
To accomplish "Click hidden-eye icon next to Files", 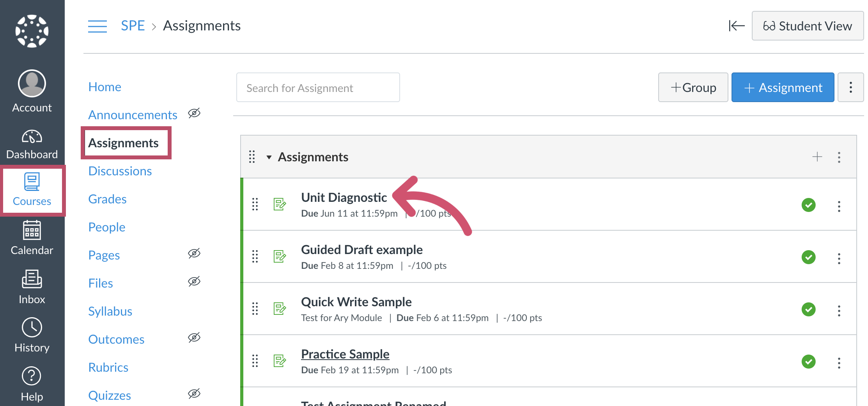I will pyautogui.click(x=194, y=281).
